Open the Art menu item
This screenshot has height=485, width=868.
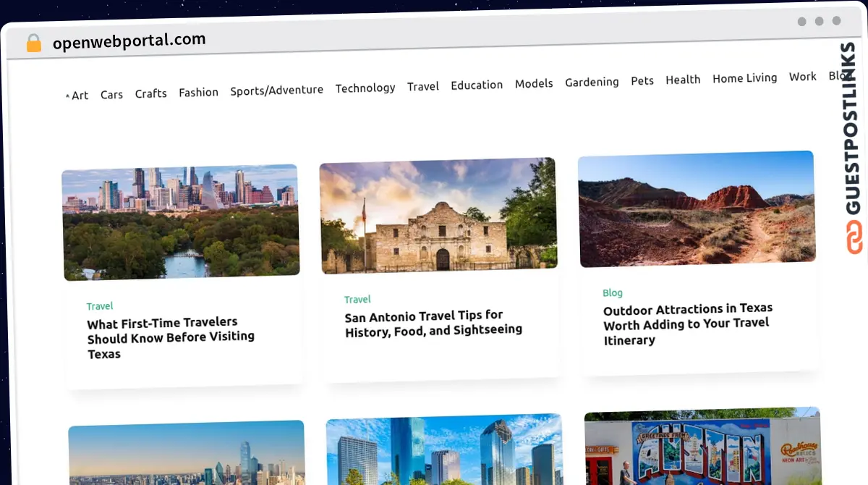[x=80, y=95]
